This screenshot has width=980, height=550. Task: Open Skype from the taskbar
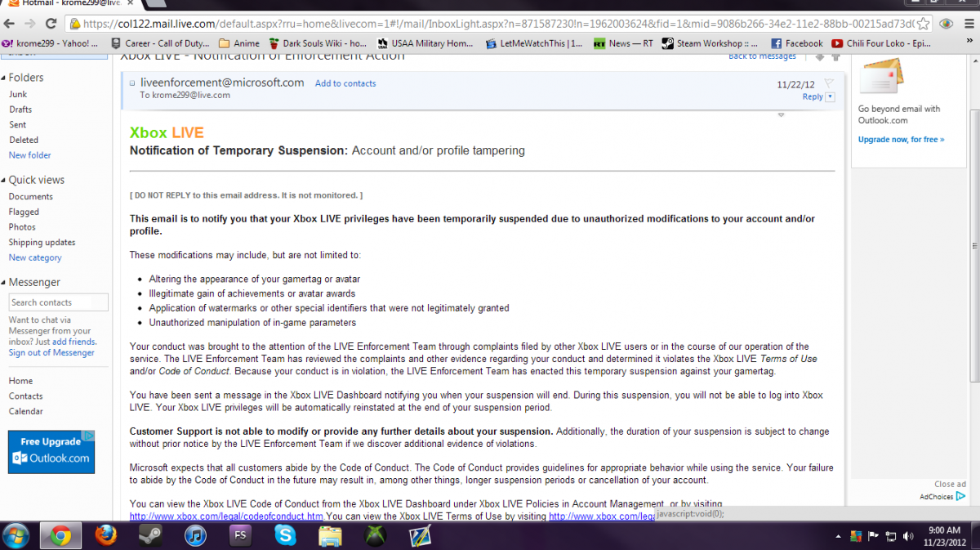tap(285, 535)
